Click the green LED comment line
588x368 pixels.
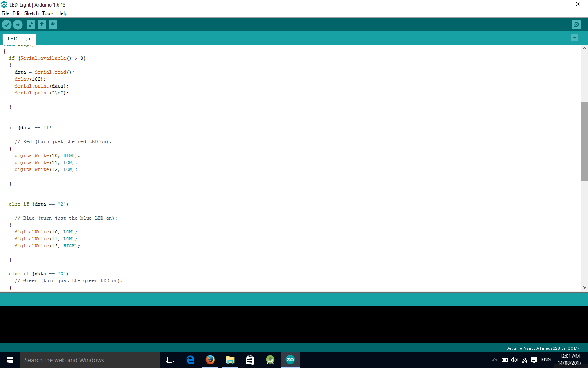[69, 280]
